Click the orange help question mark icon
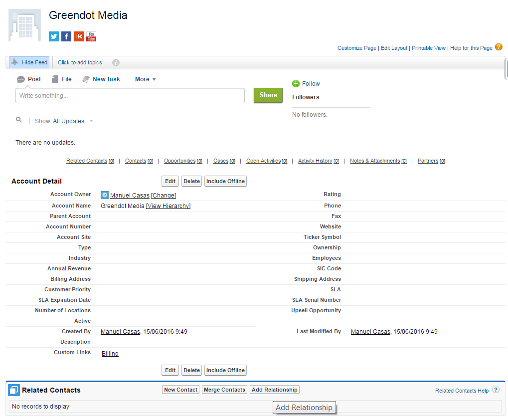This screenshot has height=420, width=508. point(499,47)
